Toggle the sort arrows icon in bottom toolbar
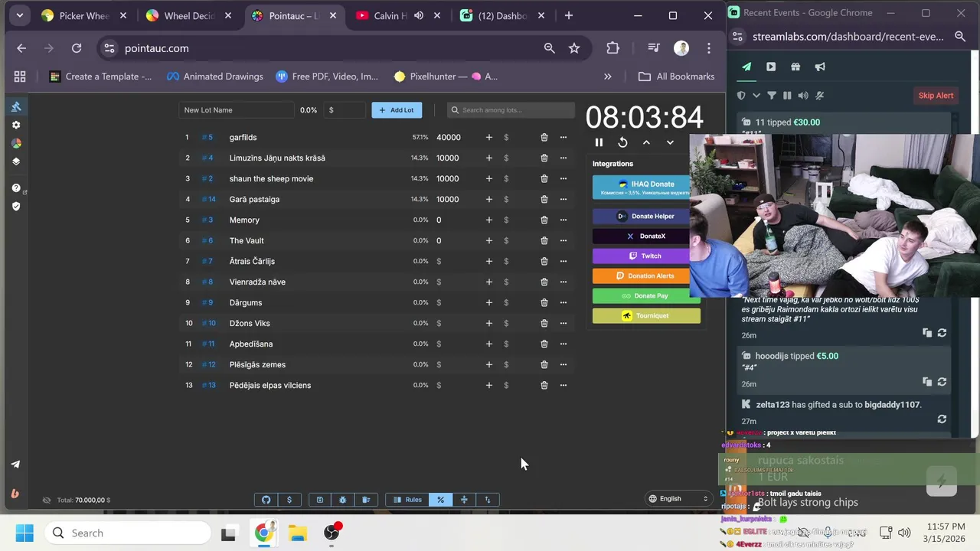 (x=487, y=500)
